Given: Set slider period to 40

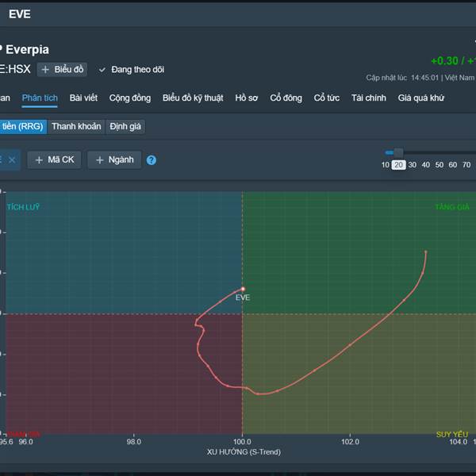Looking at the screenshot, I should pyautogui.click(x=425, y=165).
